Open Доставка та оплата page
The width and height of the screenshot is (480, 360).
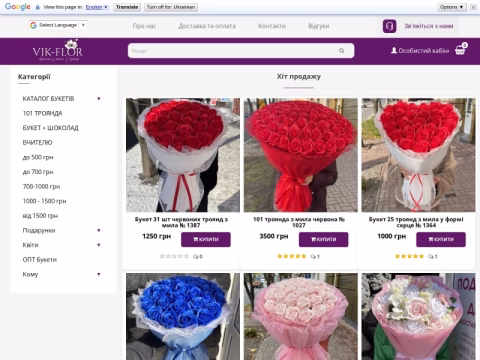click(207, 26)
